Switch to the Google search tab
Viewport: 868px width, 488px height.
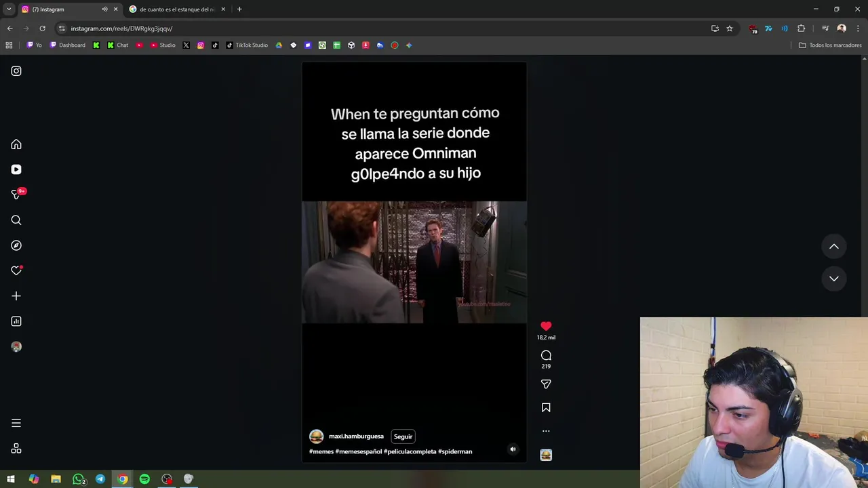click(176, 9)
